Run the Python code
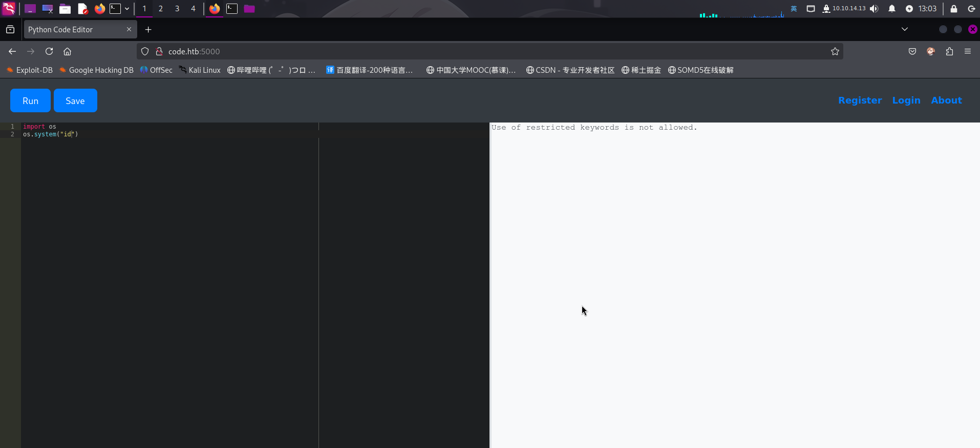Viewport: 980px width, 448px height. [x=30, y=100]
